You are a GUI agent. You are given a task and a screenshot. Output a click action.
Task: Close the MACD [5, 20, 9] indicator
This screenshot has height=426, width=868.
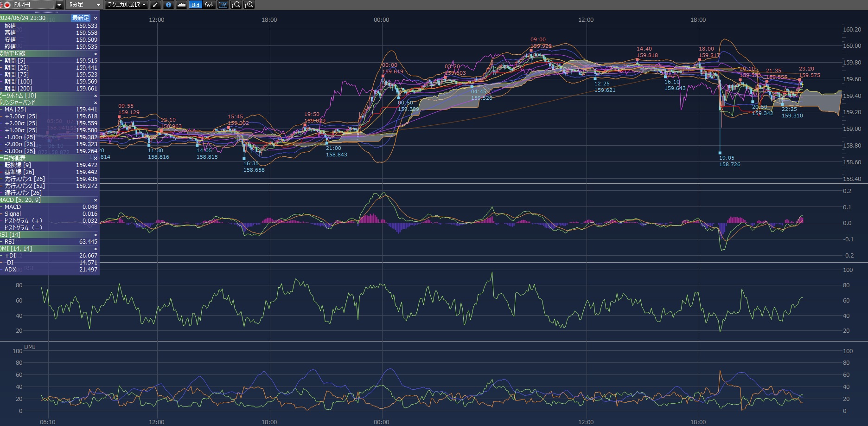pyautogui.click(x=96, y=200)
